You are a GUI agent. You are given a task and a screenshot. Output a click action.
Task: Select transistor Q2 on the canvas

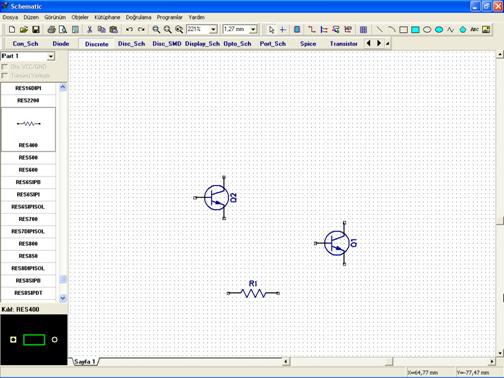216,198
